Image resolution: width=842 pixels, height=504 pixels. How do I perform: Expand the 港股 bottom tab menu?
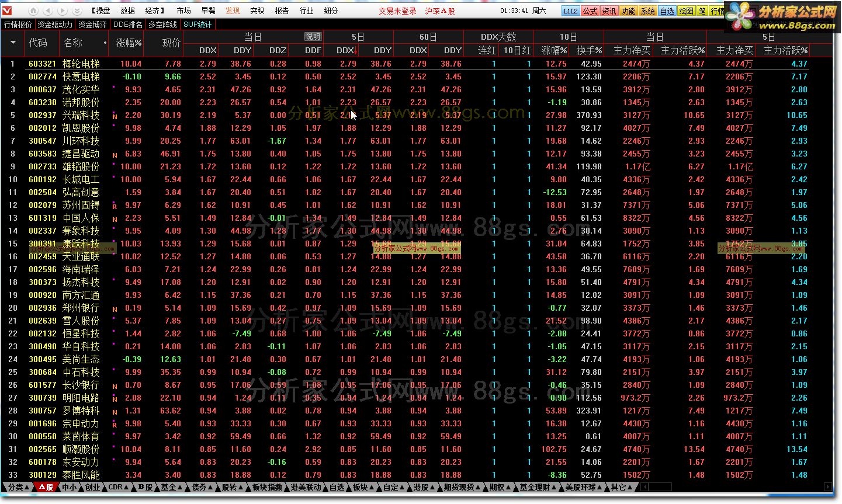[424, 487]
